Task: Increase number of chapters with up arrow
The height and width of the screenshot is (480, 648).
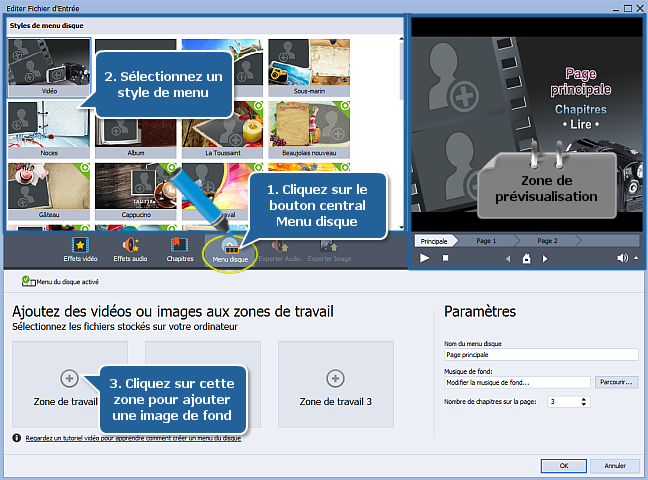Action: (x=585, y=398)
